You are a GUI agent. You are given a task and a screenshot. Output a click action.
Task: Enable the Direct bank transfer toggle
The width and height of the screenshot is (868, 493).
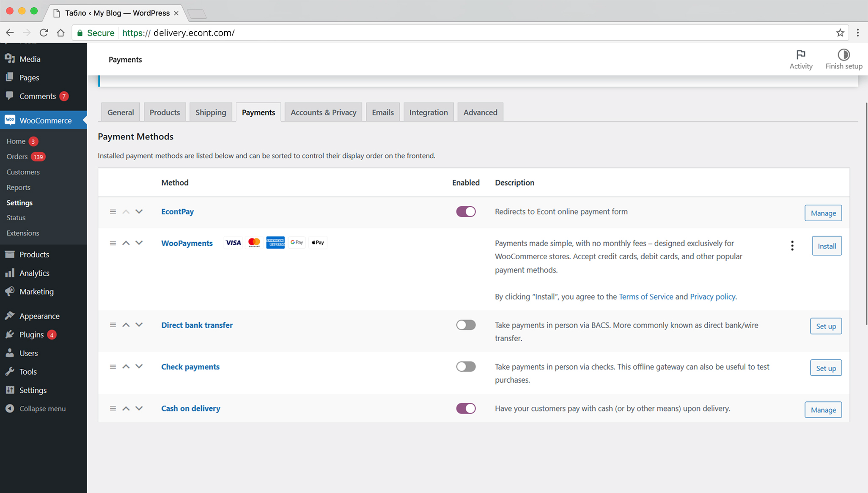point(466,325)
